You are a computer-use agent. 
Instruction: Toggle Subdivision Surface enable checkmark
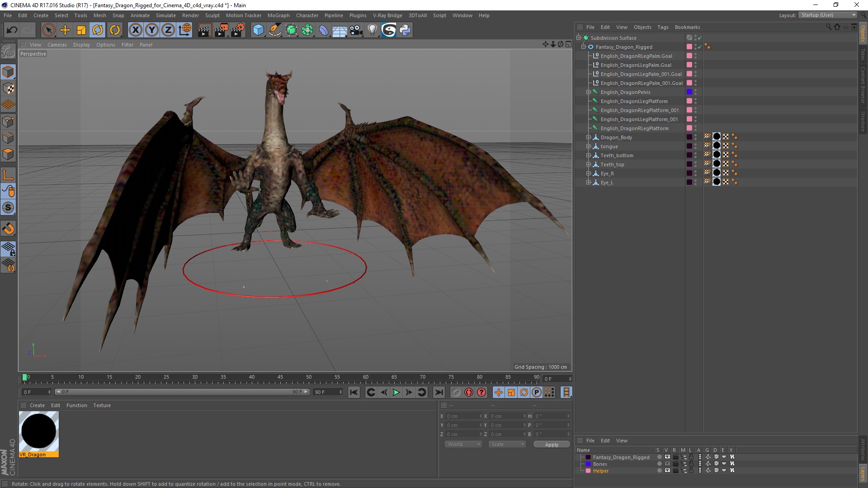[699, 38]
